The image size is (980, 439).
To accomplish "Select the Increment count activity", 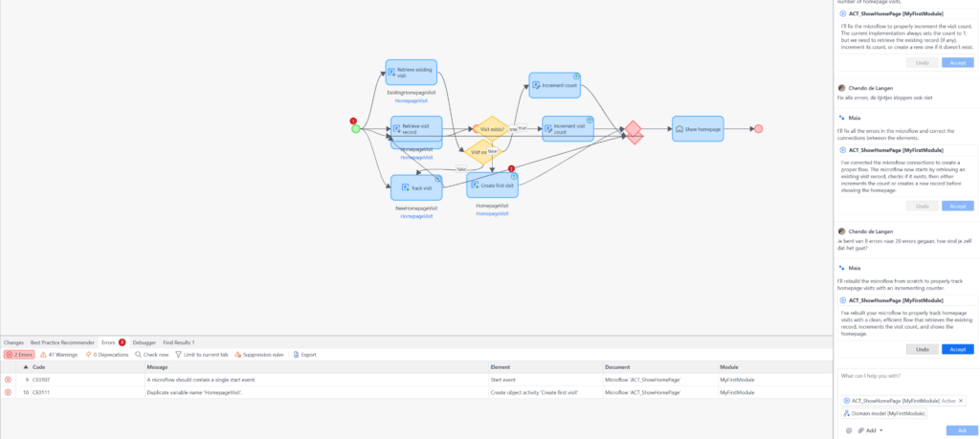I will pos(555,85).
